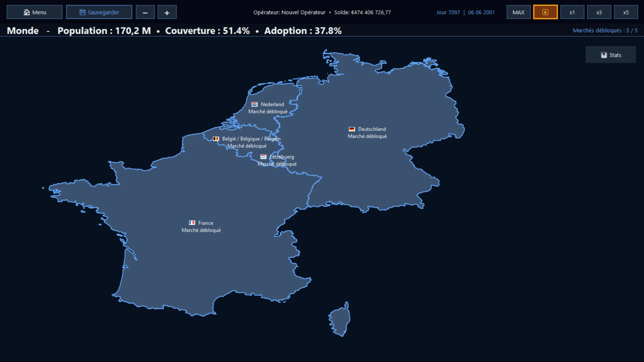Screen dimensions: 644x362
Task: Set game speed to MAX
Action: click(x=519, y=12)
